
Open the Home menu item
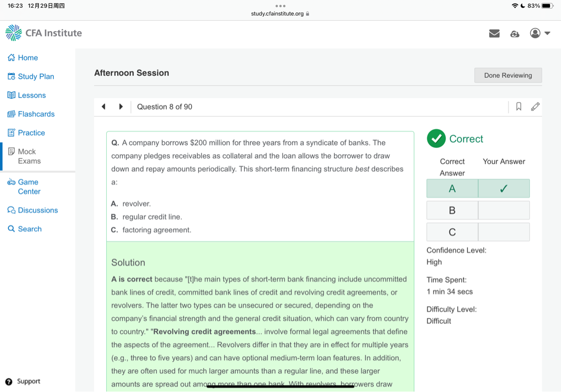coord(28,57)
